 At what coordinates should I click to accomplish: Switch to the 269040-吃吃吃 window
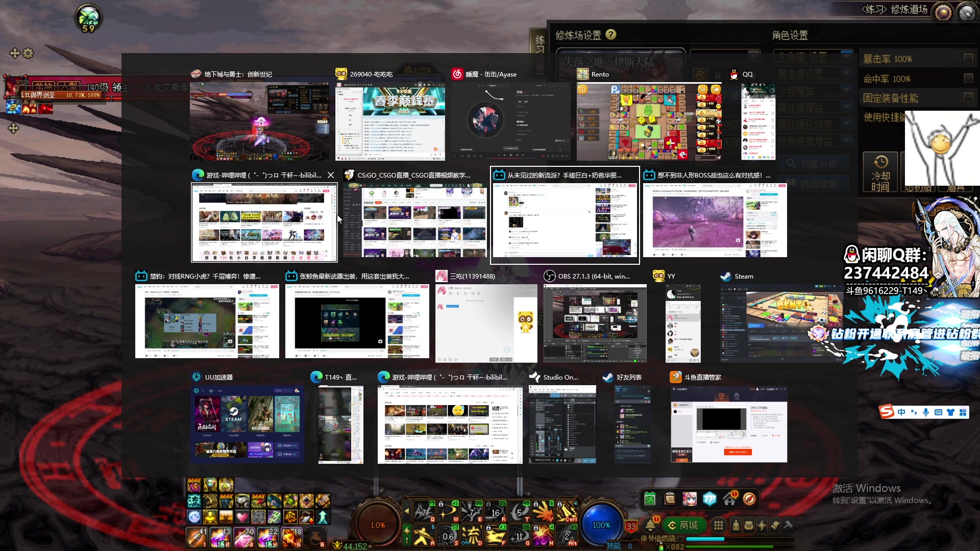pyautogui.click(x=390, y=121)
